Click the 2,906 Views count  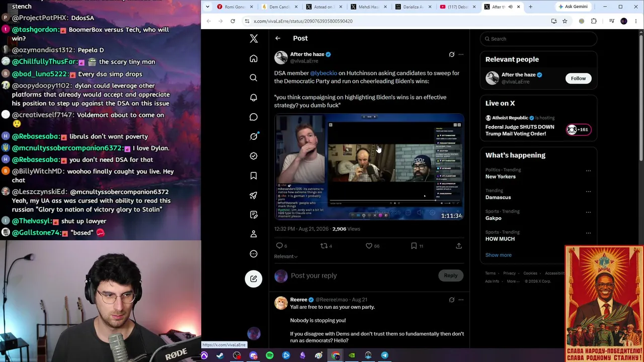coord(346,229)
